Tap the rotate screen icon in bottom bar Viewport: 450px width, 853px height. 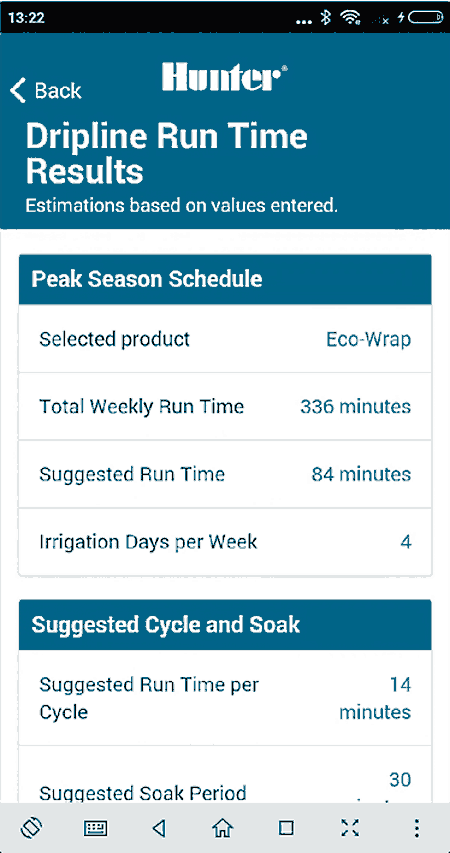32,828
